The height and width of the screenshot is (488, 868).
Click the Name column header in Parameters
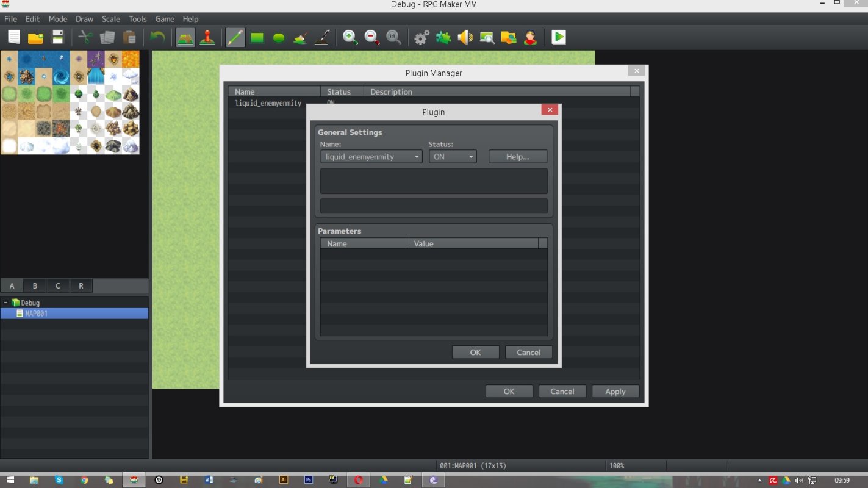[x=364, y=243]
